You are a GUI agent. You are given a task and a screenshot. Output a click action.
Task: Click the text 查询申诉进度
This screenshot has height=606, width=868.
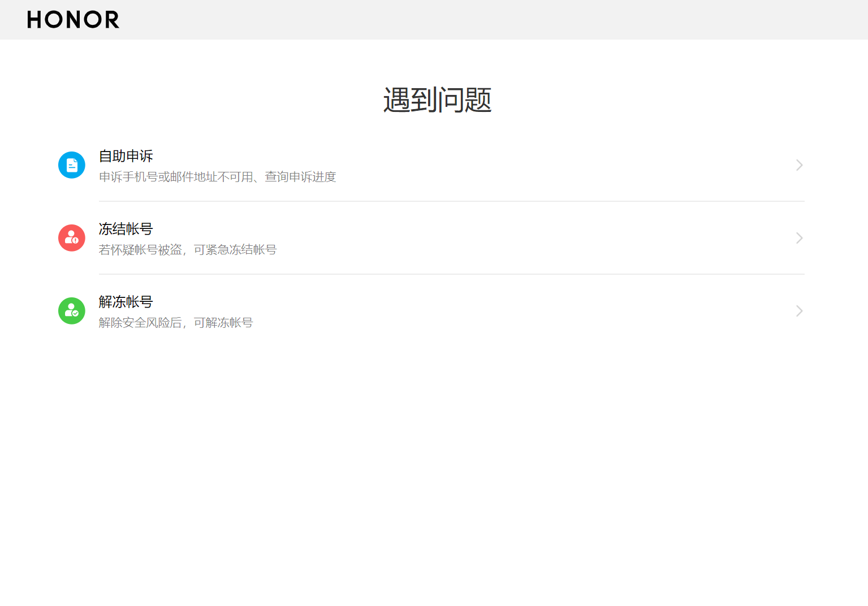(x=301, y=177)
